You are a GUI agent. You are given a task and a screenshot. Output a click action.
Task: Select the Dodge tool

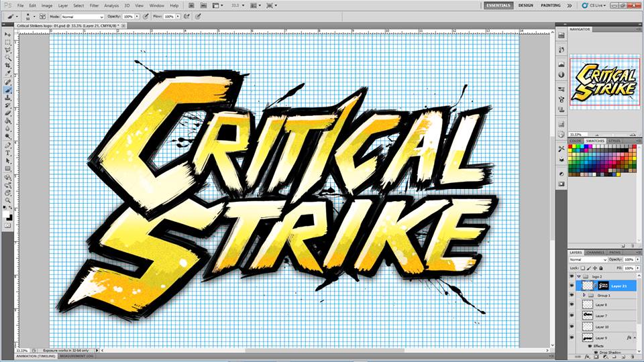coord(8,137)
